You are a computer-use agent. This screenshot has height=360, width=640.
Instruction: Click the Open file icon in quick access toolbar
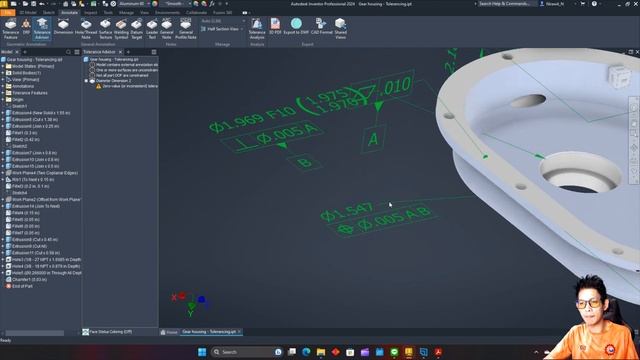click(25, 4)
